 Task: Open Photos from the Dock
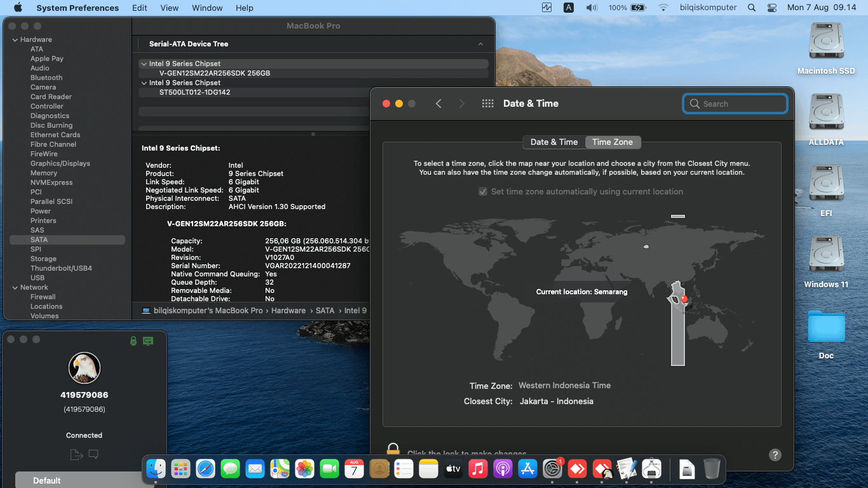(305, 469)
